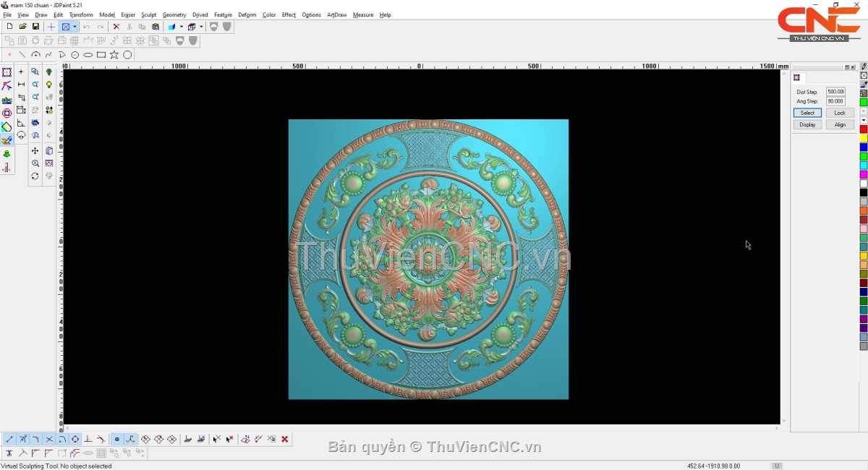Open dropdown arrow beside the view window icon
The image size is (868, 470).
pyautogui.click(x=75, y=27)
